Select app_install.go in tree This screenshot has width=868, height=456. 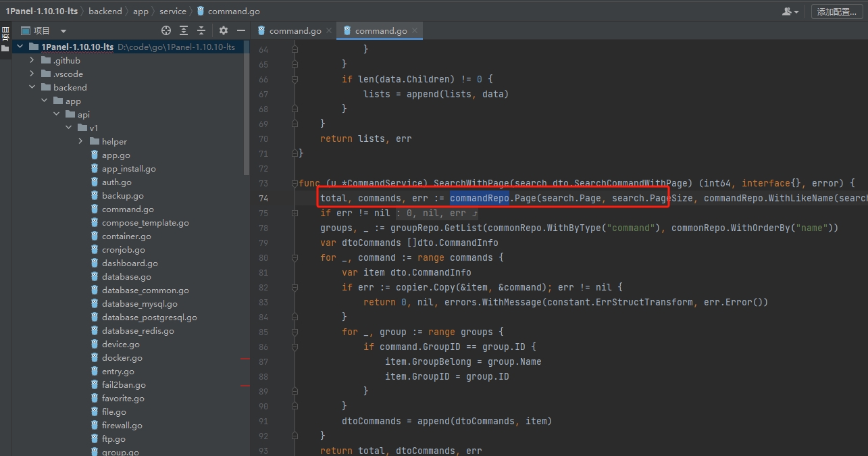129,168
